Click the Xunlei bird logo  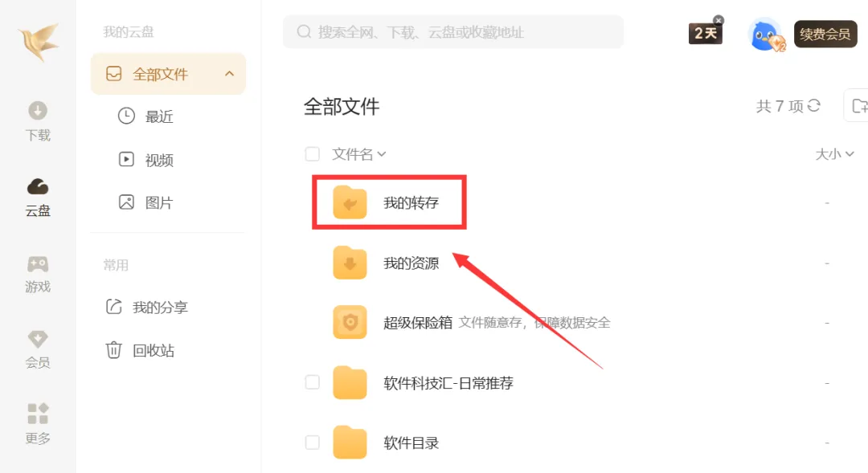[x=39, y=42]
